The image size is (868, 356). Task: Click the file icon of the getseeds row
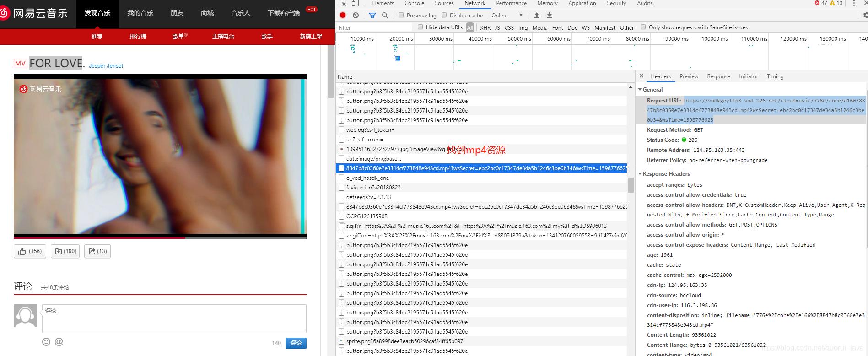click(341, 197)
